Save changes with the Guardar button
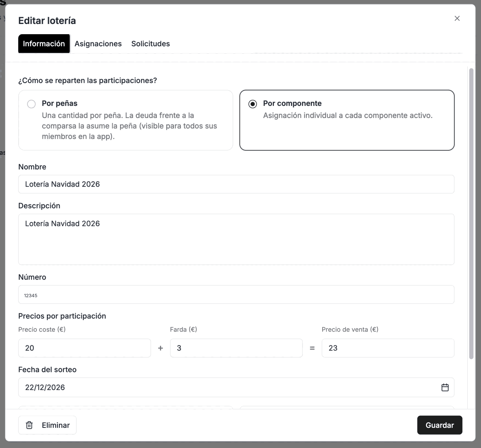 tap(440, 425)
